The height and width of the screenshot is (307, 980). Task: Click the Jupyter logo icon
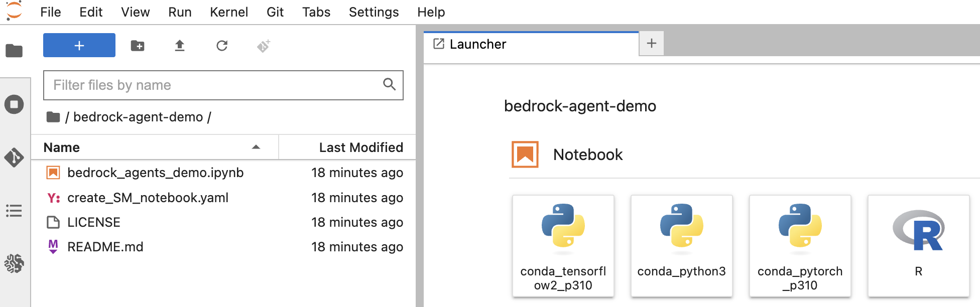point(14,11)
